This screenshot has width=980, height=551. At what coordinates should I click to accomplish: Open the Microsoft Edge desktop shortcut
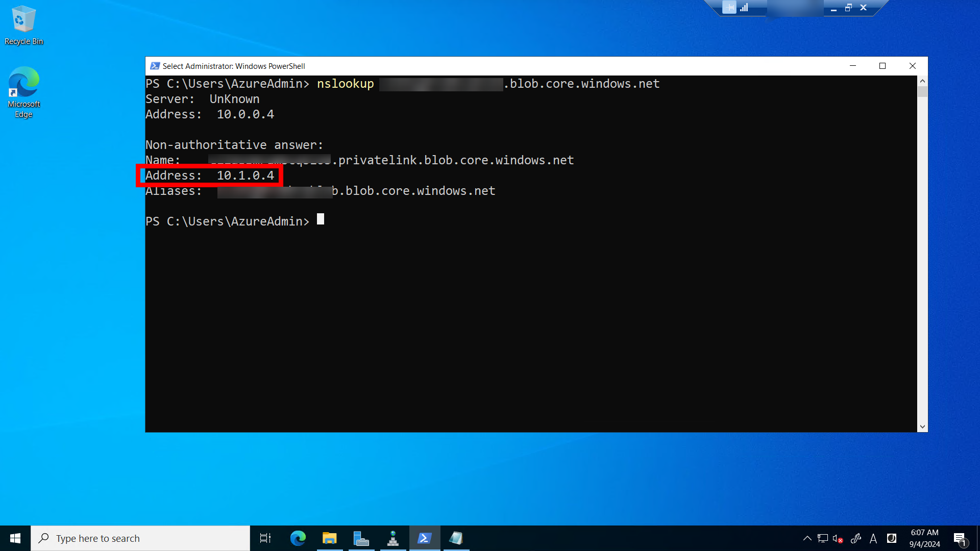[x=23, y=92]
